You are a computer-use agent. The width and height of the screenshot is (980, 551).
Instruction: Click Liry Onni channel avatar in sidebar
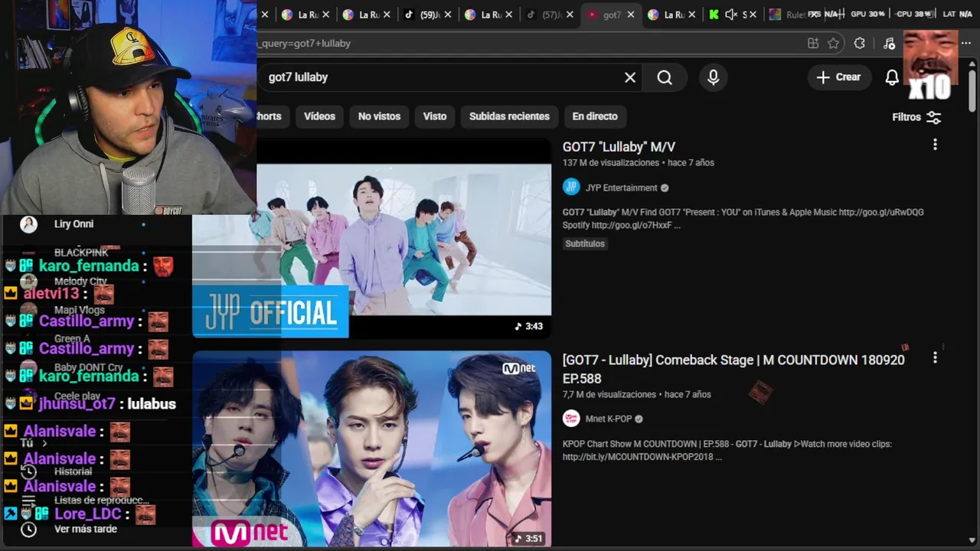[x=28, y=224]
